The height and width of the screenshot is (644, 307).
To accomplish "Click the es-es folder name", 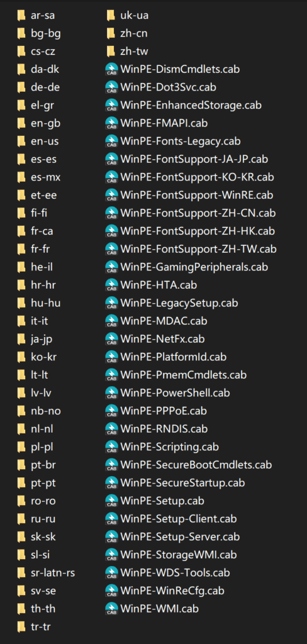I will 43,159.
